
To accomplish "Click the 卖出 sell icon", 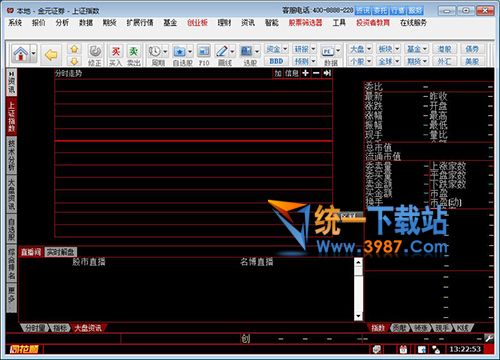I will coord(133,55).
